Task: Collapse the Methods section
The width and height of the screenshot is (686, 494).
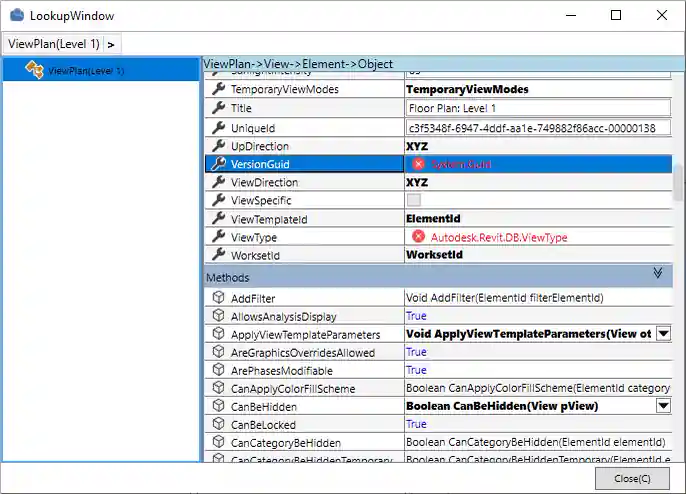Action: (658, 273)
